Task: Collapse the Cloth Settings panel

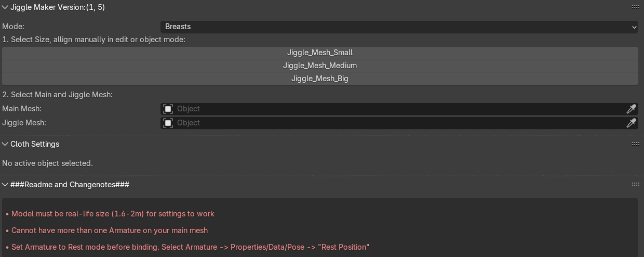Action: tap(5, 144)
